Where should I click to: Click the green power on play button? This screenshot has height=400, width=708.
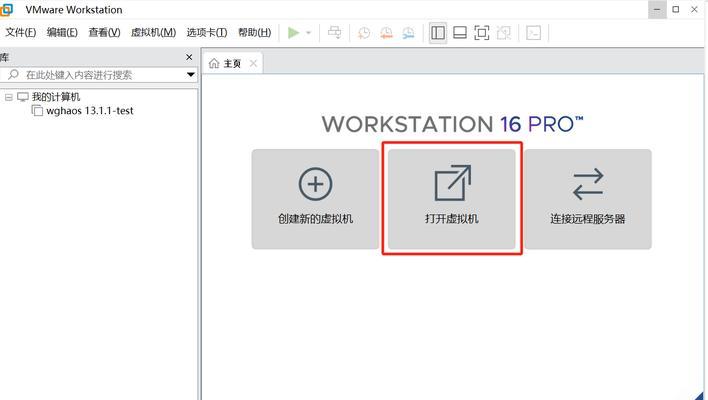(293, 33)
